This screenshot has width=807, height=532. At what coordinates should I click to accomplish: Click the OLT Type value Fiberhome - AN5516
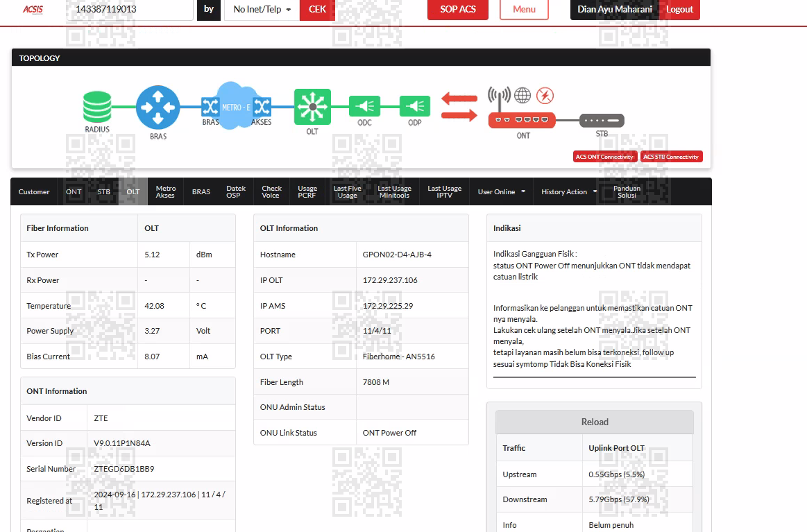399,357
